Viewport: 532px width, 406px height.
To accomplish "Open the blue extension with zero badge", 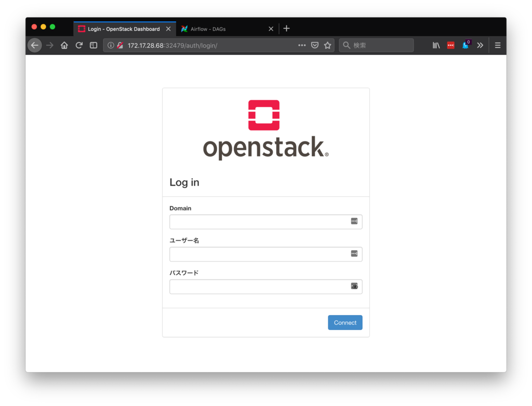I will 466,45.
